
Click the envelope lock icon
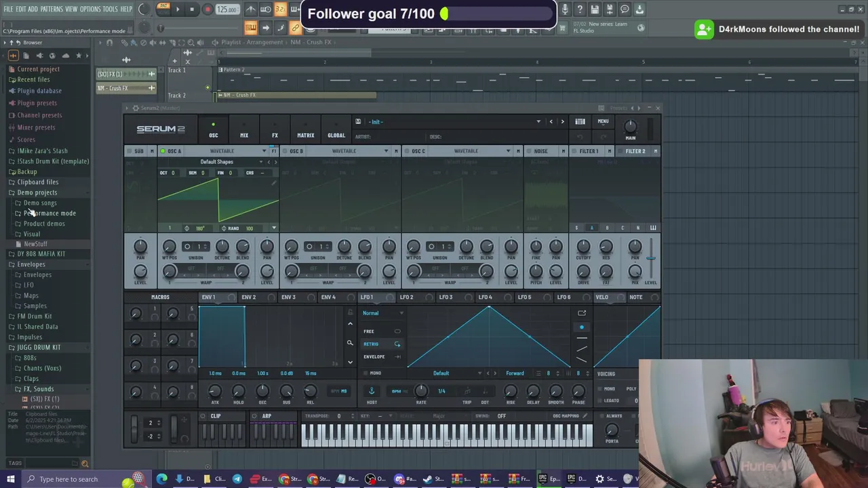(350, 312)
